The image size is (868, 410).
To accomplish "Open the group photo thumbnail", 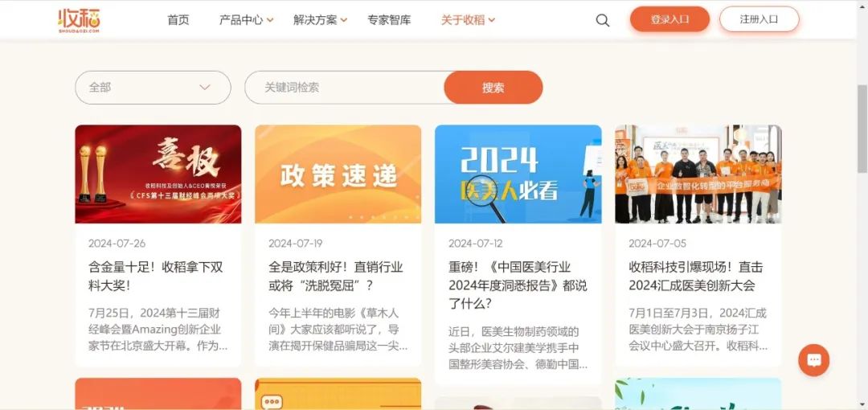I will (x=698, y=174).
